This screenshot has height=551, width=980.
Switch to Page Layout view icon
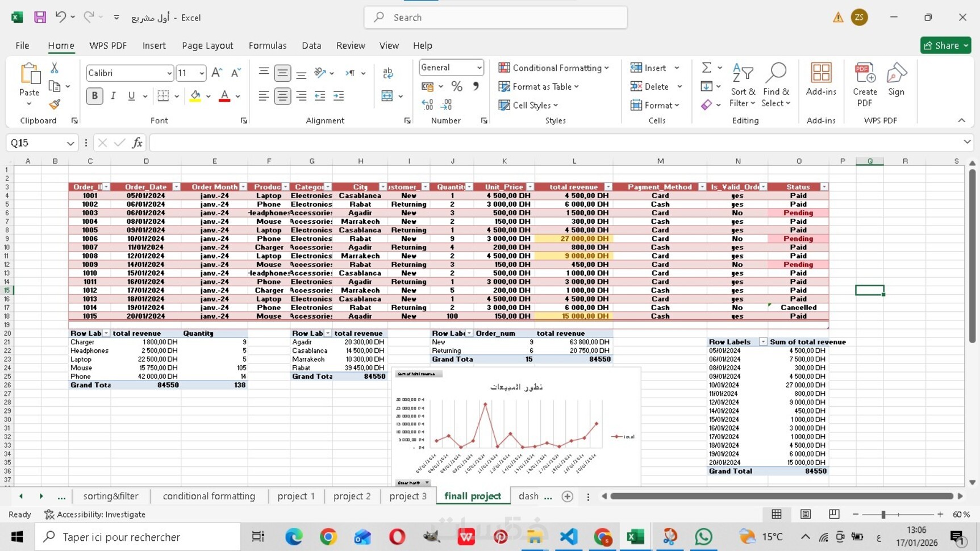805,514
